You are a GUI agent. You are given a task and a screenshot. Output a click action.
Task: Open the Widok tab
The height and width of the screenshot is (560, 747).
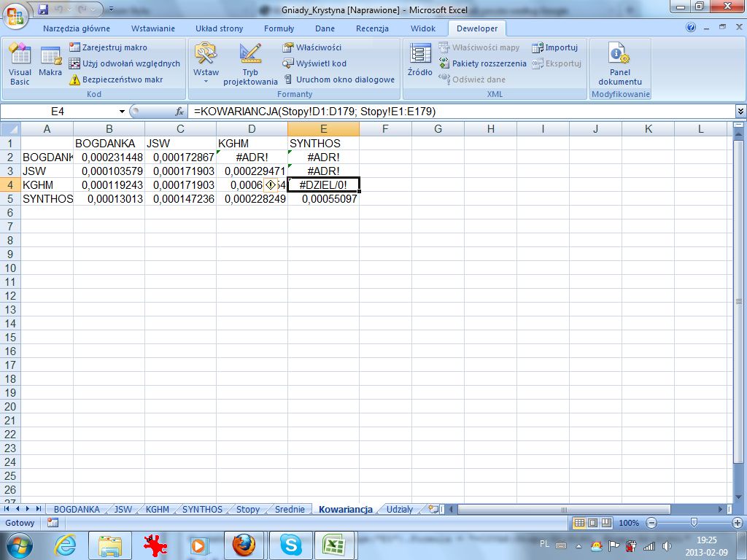[423, 28]
